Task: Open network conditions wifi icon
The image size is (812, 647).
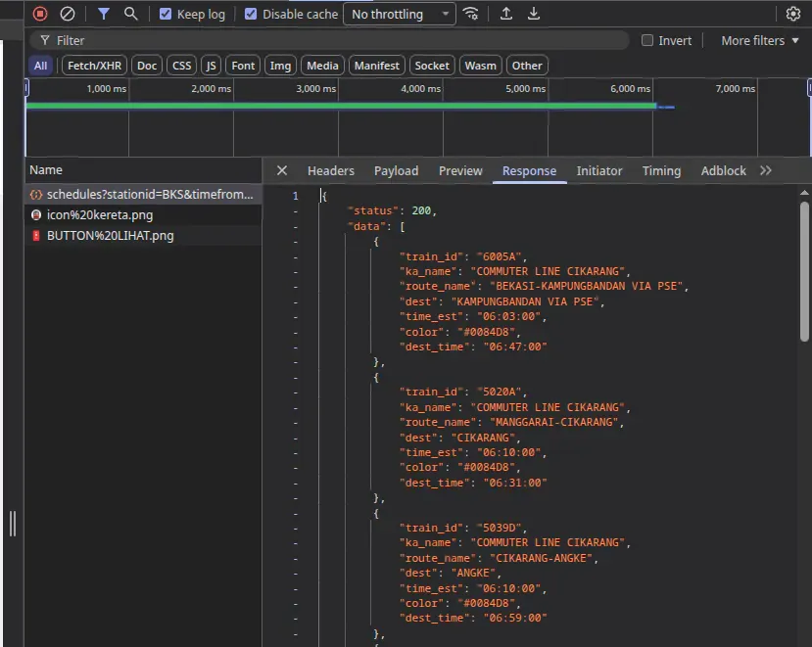Action: (x=471, y=14)
